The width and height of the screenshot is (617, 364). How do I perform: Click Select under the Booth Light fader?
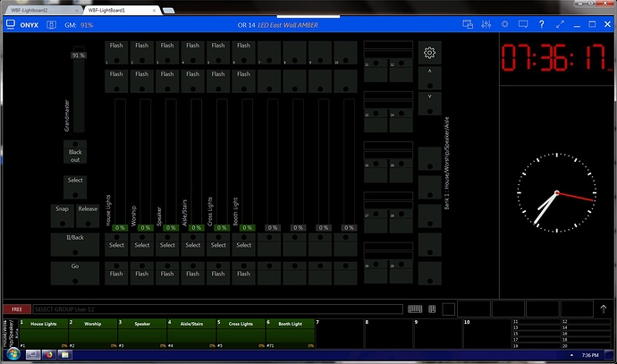point(243,244)
